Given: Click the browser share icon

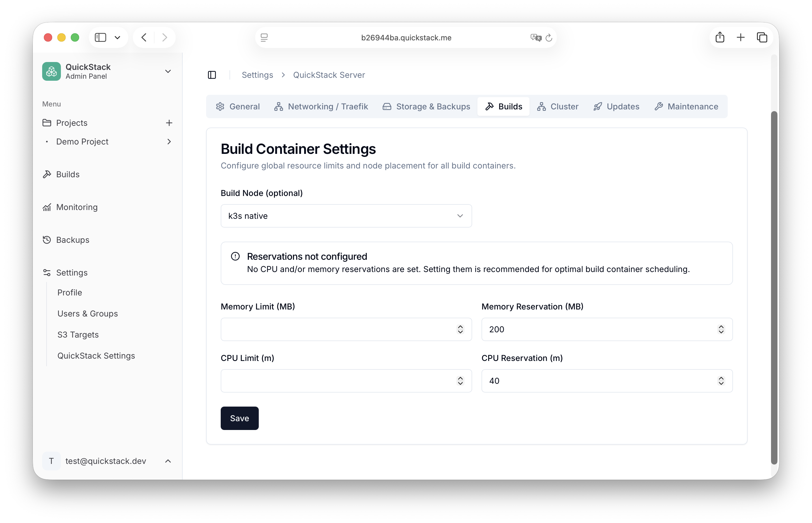Looking at the screenshot, I should [x=720, y=37].
